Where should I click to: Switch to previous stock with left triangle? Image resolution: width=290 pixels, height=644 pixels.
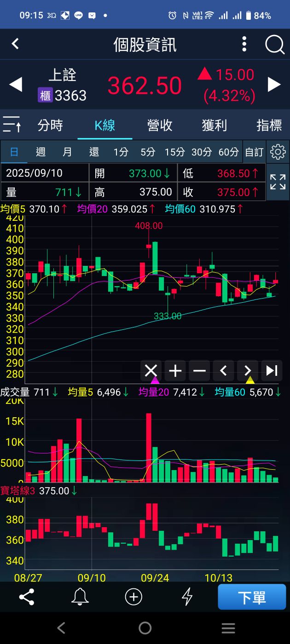(16, 85)
